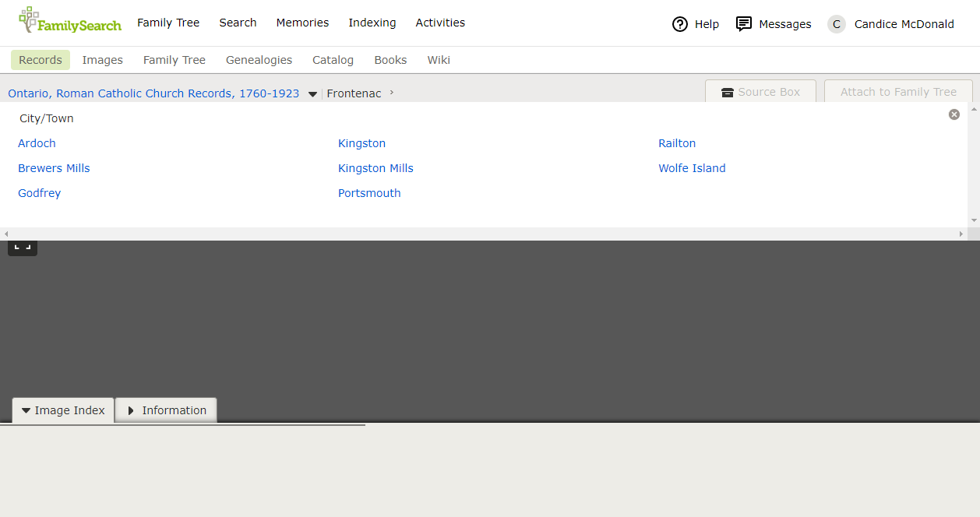Expand the Information tab
Image resolution: width=980 pixels, height=517 pixels.
166,410
